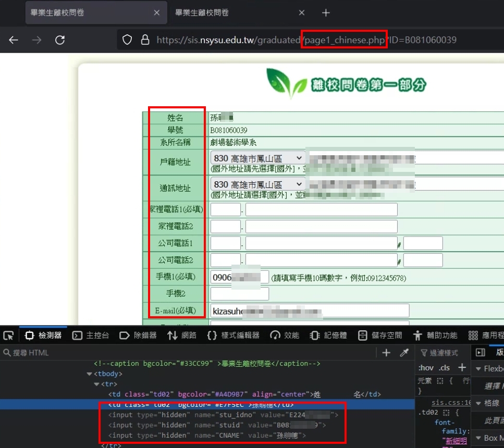The height and width of the screenshot is (448, 504).
Task: Click 公司電話1 number field
Action: [322, 243]
